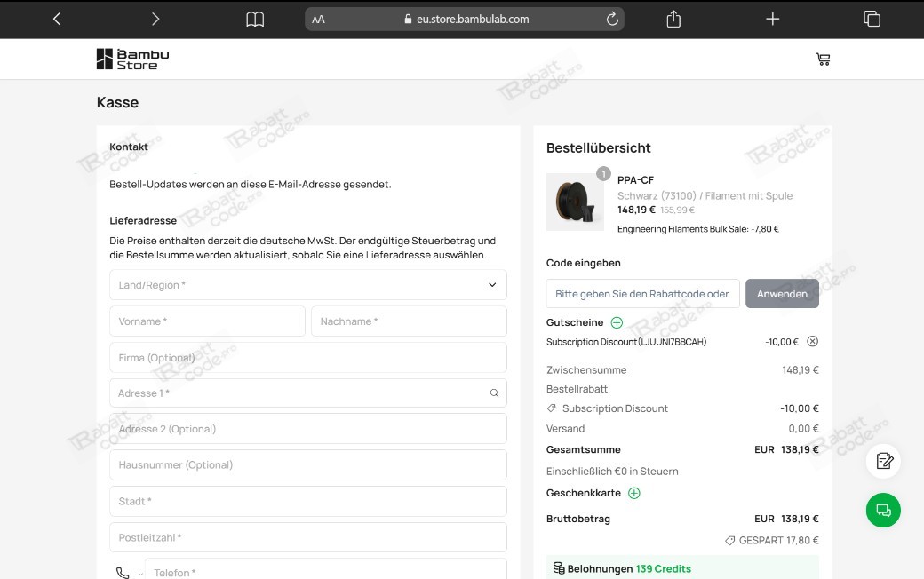Image resolution: width=924 pixels, height=579 pixels.
Task: Focus the Adresse 2 (Optional) field
Action: [x=308, y=429]
